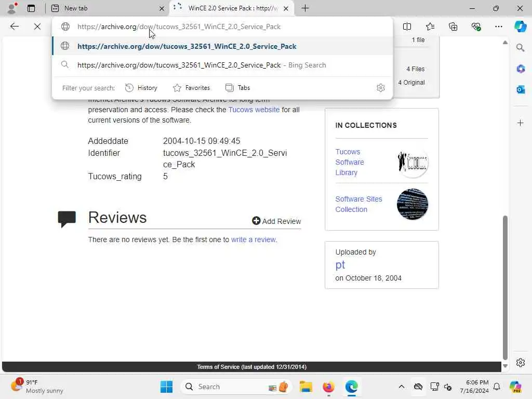The width and height of the screenshot is (532, 399).
Task: Open a new browser tab with plus button
Action: 305,8
